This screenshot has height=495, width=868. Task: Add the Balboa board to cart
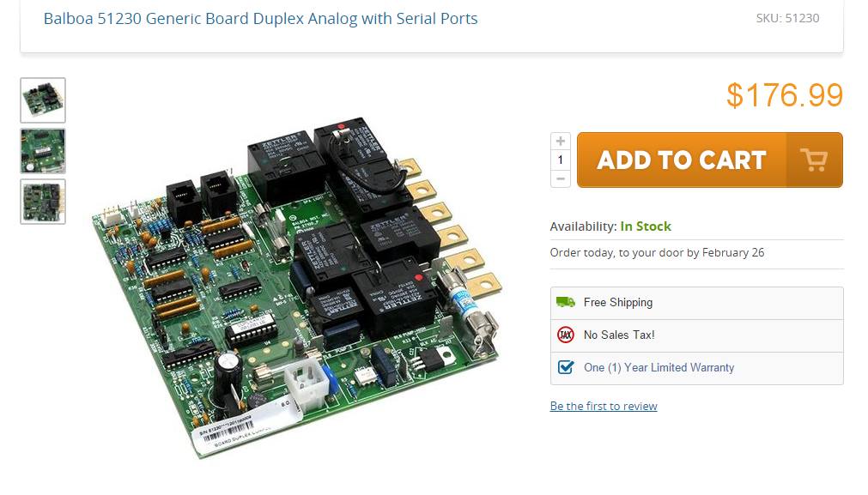pyautogui.click(x=710, y=160)
